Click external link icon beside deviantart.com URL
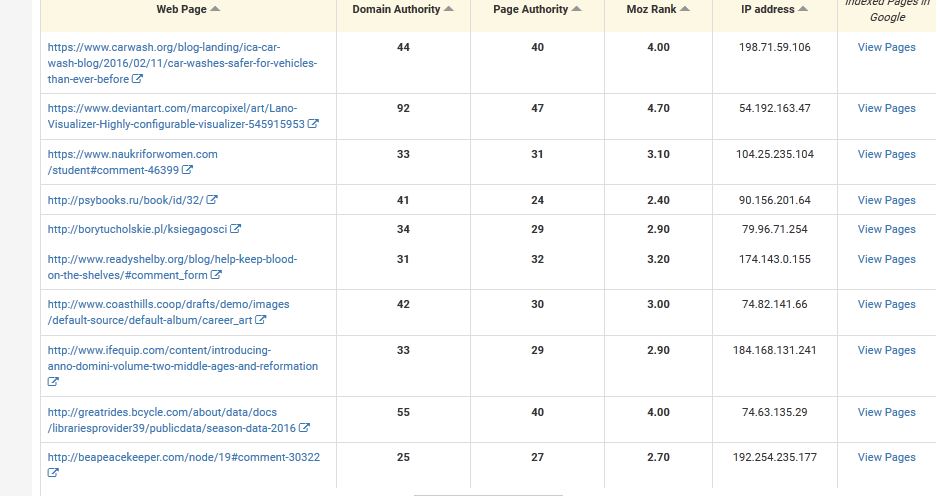 [313, 125]
